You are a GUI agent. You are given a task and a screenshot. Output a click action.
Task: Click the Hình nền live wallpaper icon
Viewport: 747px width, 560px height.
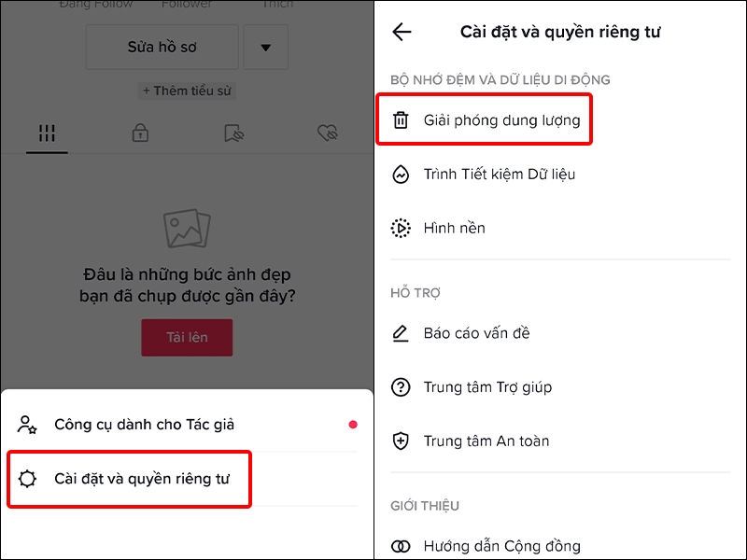click(401, 228)
